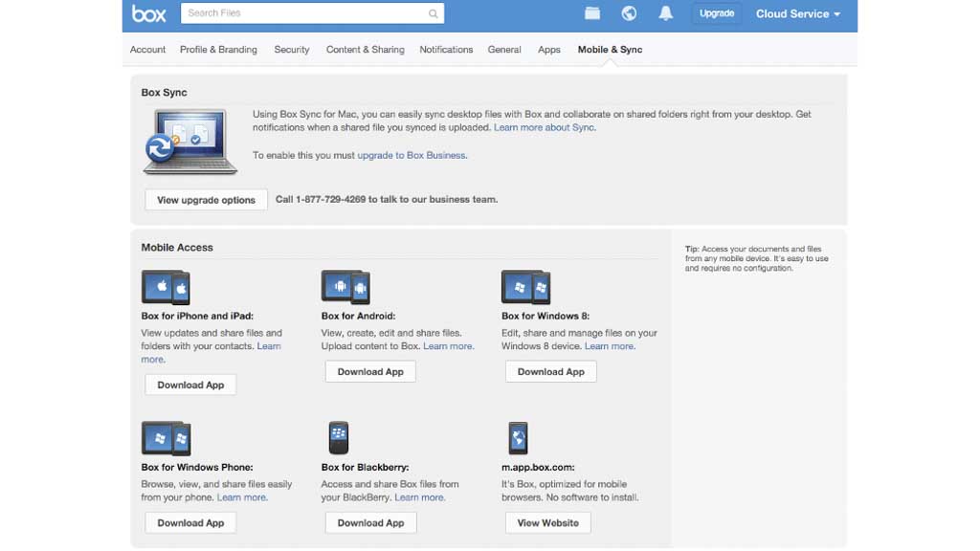Download App for Box for Android
This screenshot has width=980, height=551.
[x=370, y=372]
